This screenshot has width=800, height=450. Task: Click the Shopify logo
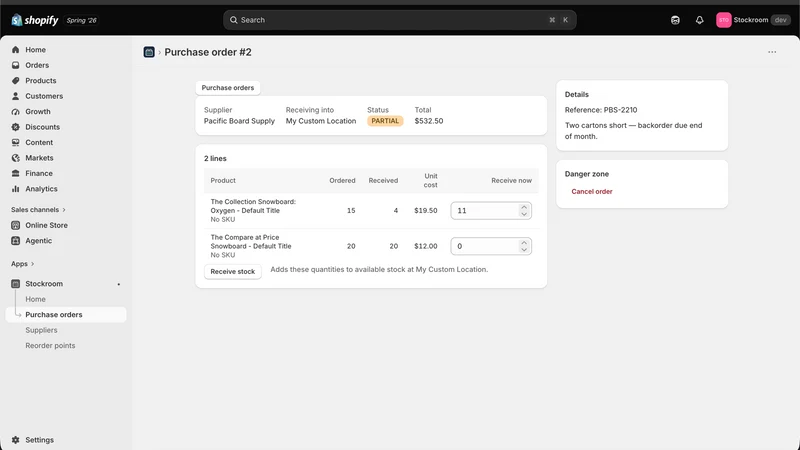(x=35, y=20)
